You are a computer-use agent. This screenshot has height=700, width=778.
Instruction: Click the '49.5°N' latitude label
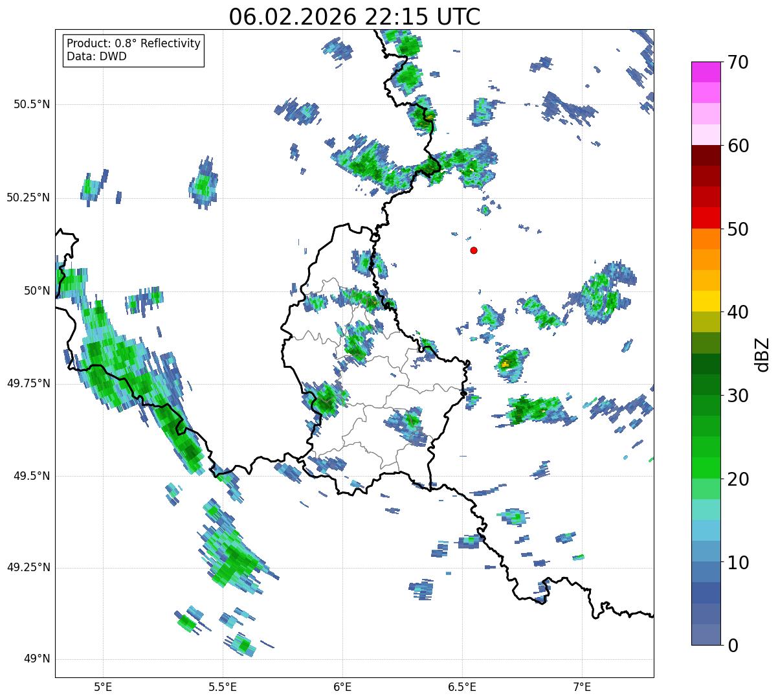pos(31,476)
